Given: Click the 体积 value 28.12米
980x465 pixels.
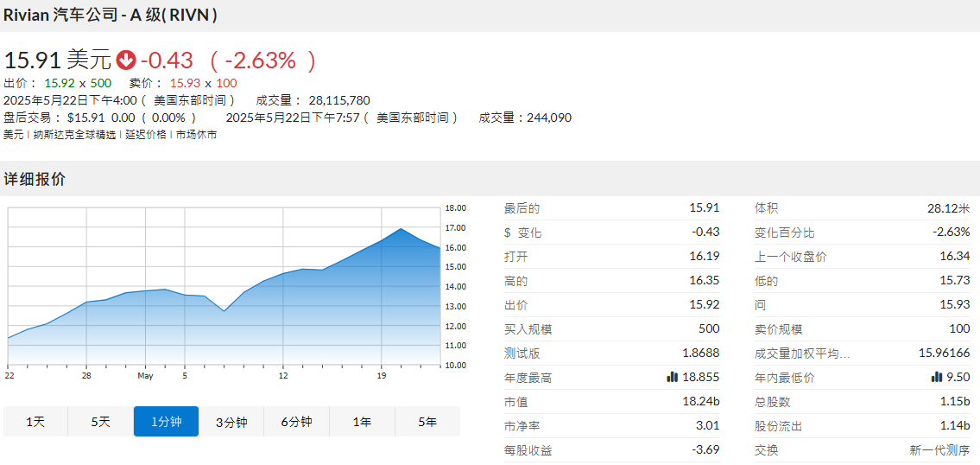Looking at the screenshot, I should coord(949,208).
